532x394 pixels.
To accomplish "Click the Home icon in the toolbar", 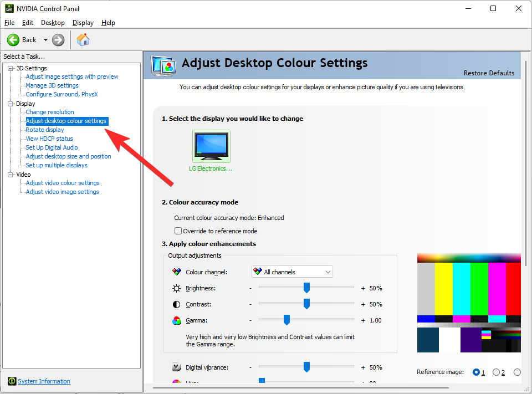I will click(x=83, y=39).
